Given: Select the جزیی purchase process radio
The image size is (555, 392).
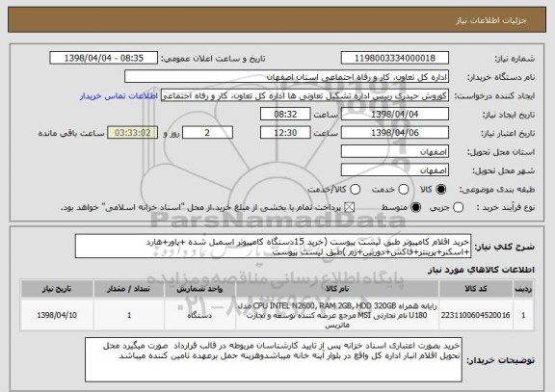Looking at the screenshot, I should (x=458, y=207).
